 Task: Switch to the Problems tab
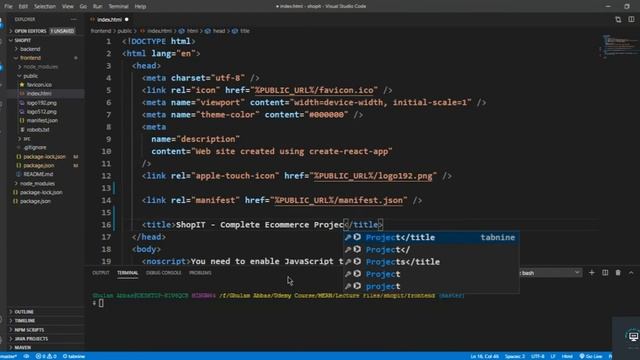coord(200,273)
